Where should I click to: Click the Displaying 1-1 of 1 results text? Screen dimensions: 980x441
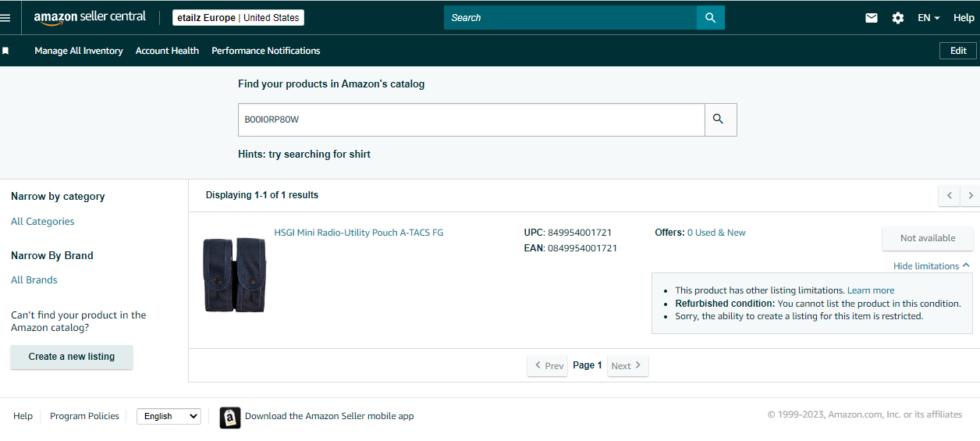click(262, 195)
